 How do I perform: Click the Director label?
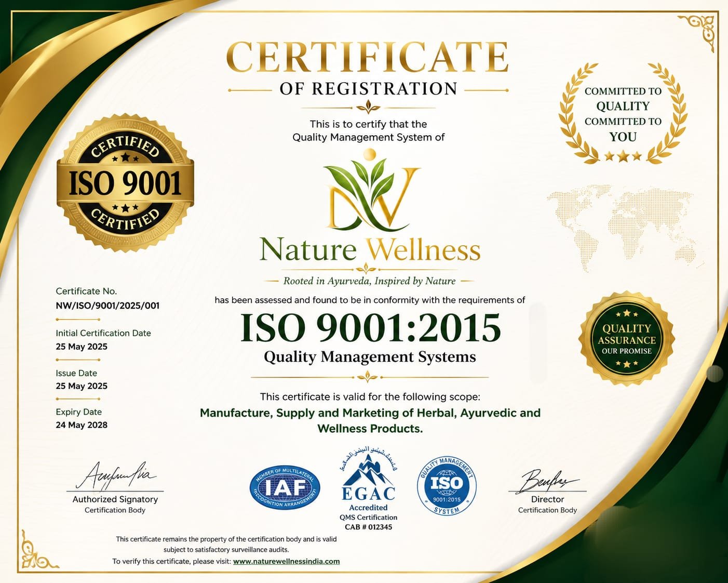(x=547, y=499)
